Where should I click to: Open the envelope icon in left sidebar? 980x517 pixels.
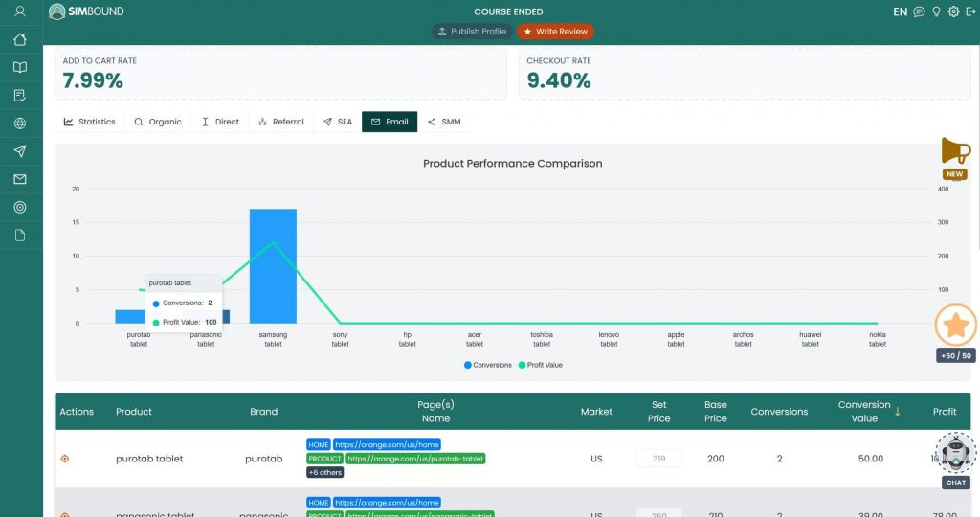tap(20, 179)
